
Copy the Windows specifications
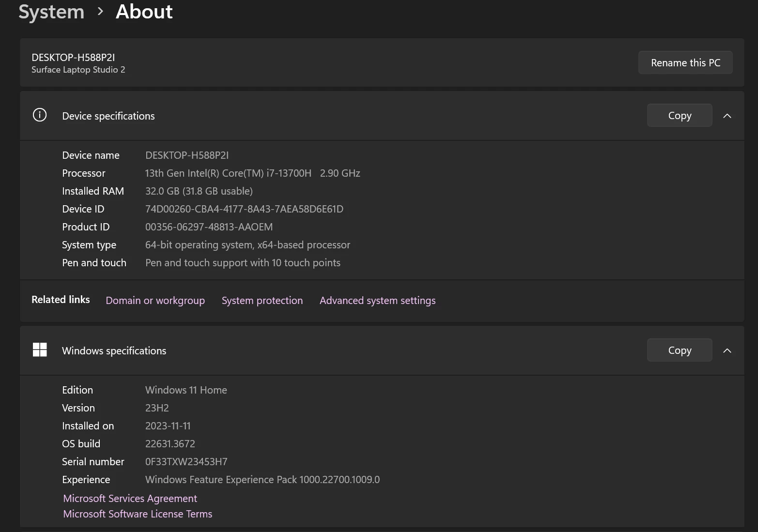[680, 350]
